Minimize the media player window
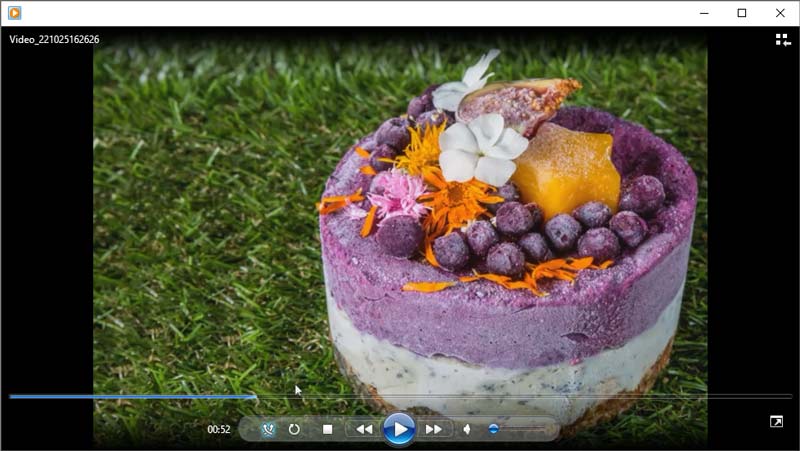Image resolution: width=800 pixels, height=451 pixels. [704, 13]
